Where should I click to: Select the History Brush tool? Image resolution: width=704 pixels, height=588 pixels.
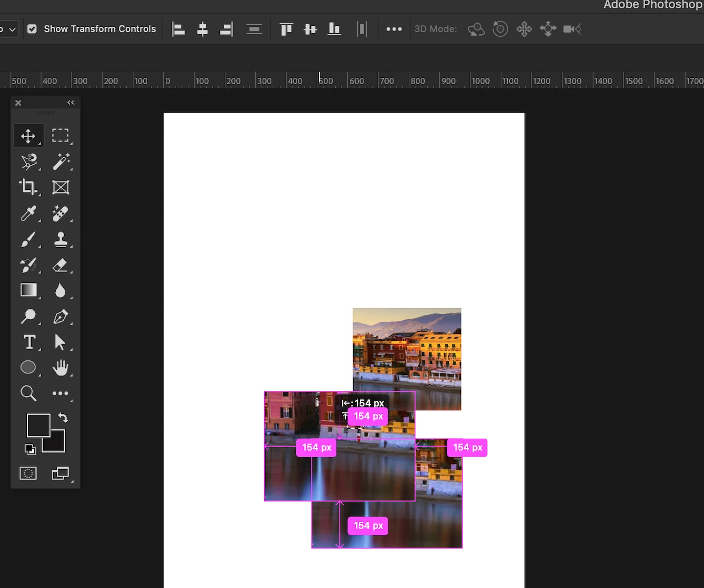point(28,265)
